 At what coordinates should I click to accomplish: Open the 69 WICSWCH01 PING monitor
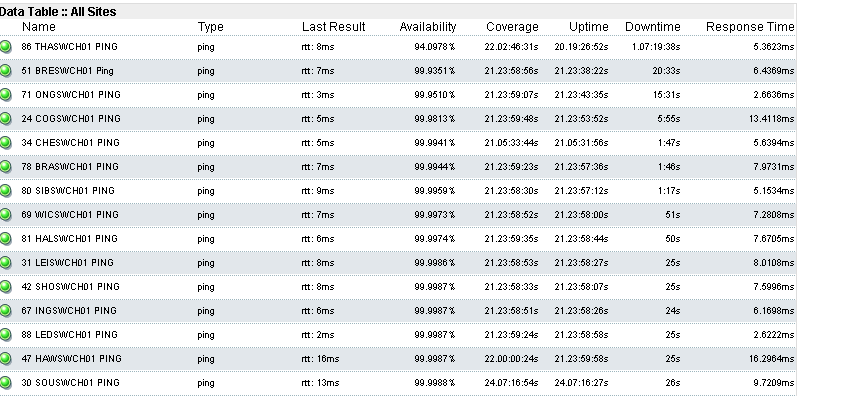70,215
